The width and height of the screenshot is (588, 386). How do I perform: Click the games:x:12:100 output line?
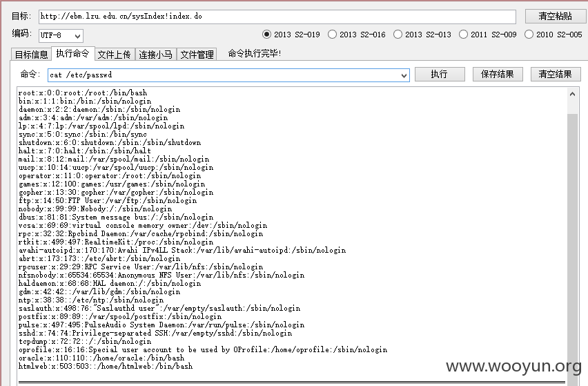click(112, 184)
